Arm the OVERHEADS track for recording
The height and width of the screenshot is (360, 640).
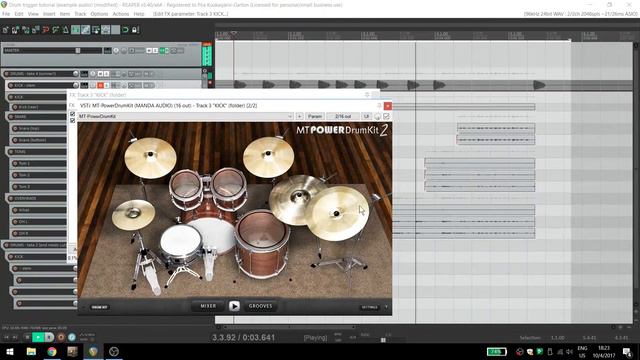point(11,198)
